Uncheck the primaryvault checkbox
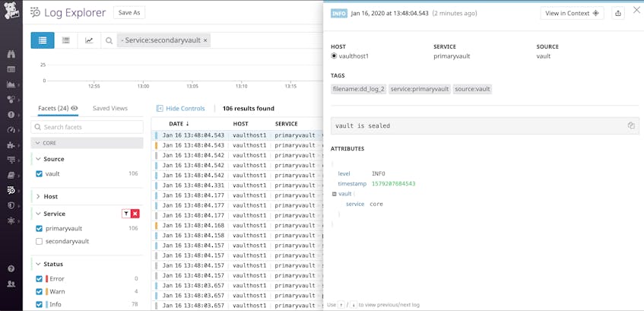644x311 pixels. tap(39, 228)
